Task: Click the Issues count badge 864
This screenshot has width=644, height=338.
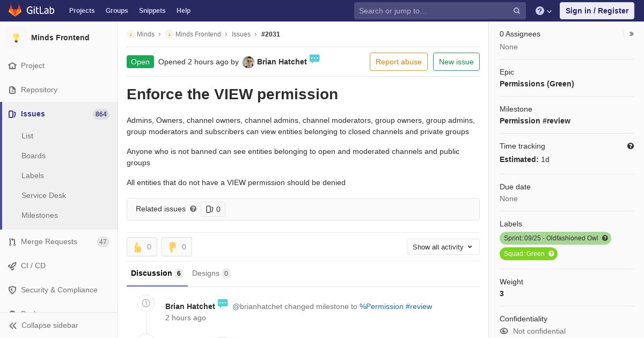Action: pyautogui.click(x=101, y=114)
